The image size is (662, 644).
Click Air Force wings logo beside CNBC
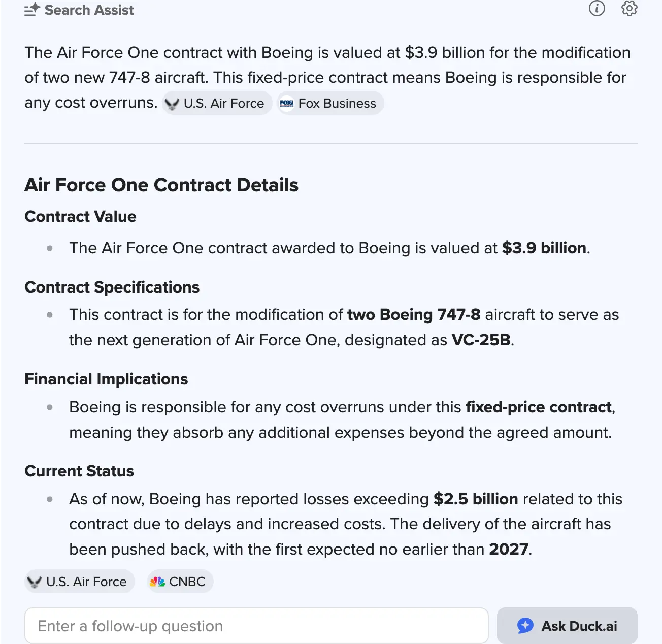pyautogui.click(x=35, y=582)
